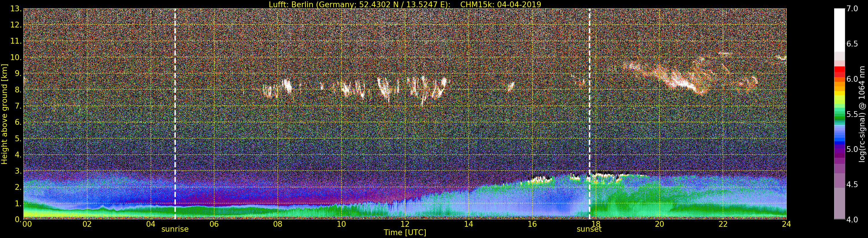Click the 3 km height axis tick label

click(18, 171)
